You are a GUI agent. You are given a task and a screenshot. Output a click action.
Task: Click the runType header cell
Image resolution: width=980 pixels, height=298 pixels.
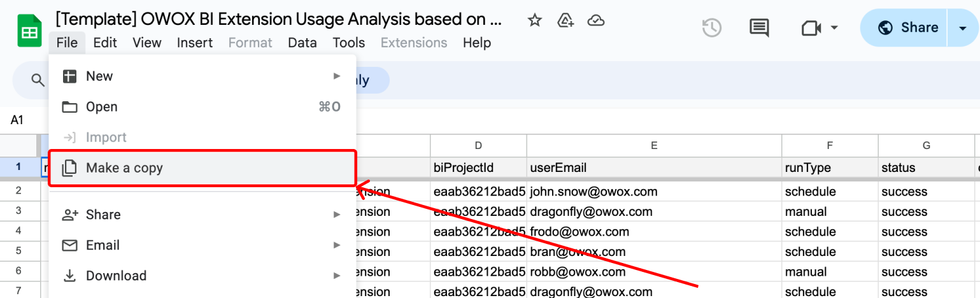click(830, 168)
